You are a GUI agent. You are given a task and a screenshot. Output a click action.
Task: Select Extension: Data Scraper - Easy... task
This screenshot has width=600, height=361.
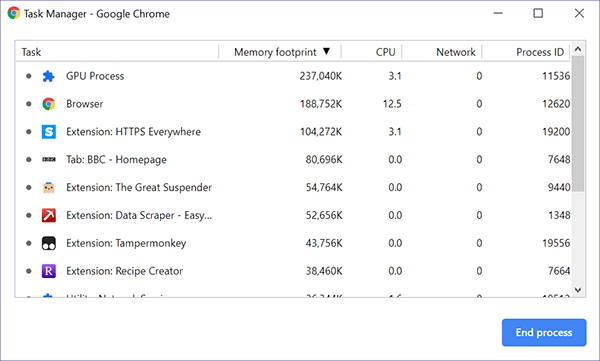click(x=293, y=216)
